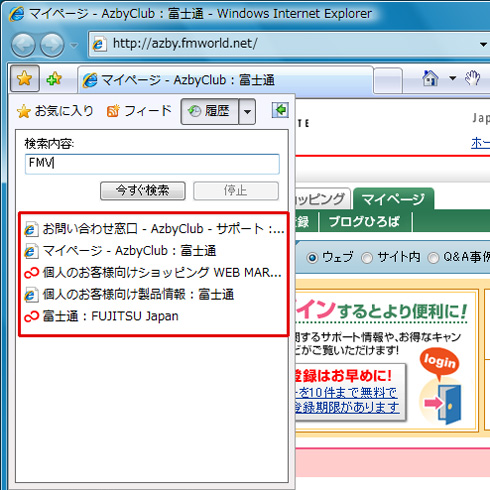Image resolution: width=490 pixels, height=490 pixels.
Task: Open the green マイページ page tab
Action: [393, 199]
